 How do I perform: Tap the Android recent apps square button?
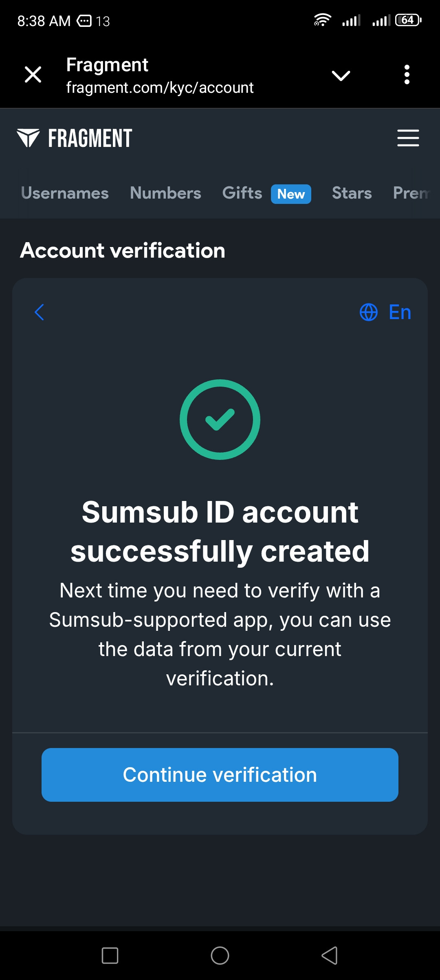click(110, 956)
